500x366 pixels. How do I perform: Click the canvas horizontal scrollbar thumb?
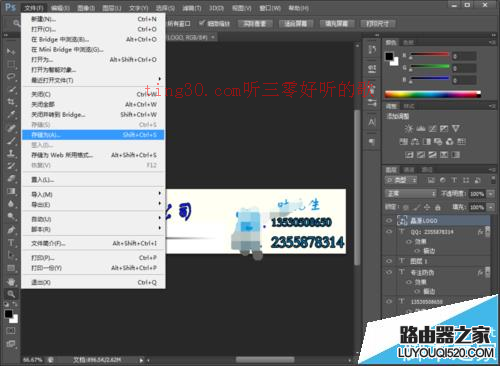[265, 360]
